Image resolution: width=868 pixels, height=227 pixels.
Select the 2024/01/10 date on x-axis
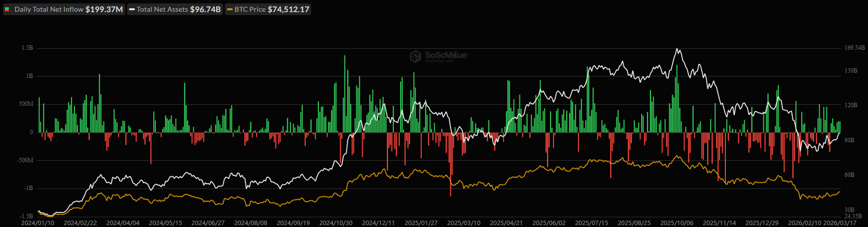[37, 223]
